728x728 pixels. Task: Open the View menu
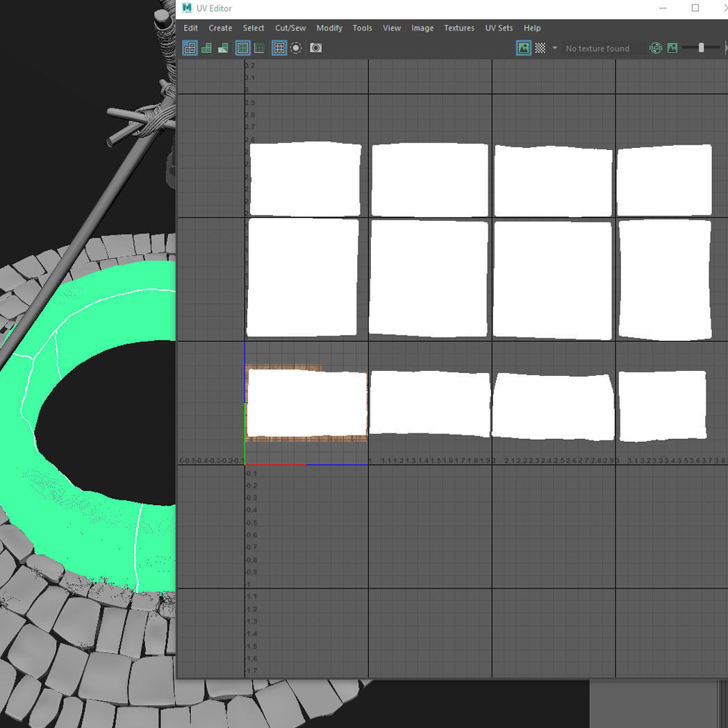click(x=392, y=28)
